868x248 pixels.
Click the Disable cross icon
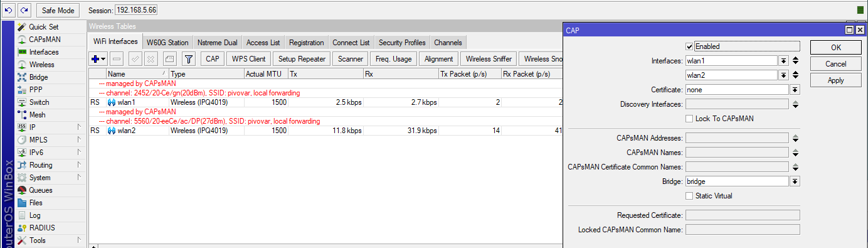pos(151,59)
